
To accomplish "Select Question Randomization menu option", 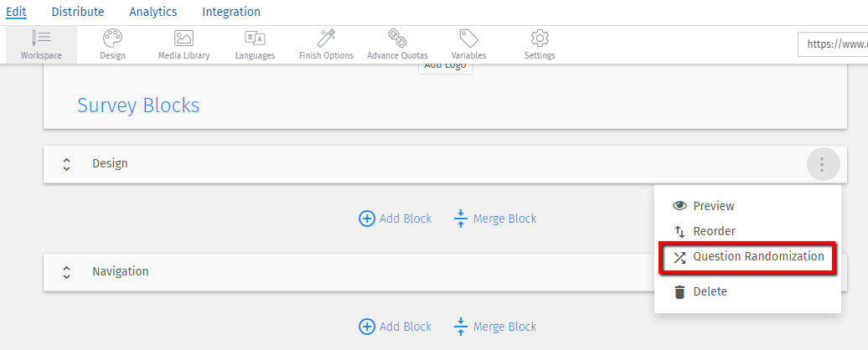I will [747, 256].
